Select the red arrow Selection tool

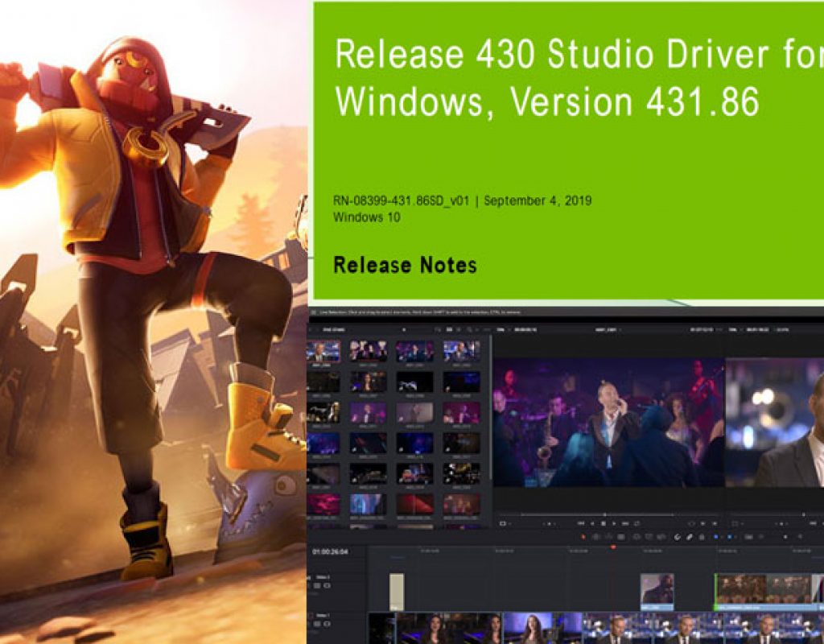(583, 537)
